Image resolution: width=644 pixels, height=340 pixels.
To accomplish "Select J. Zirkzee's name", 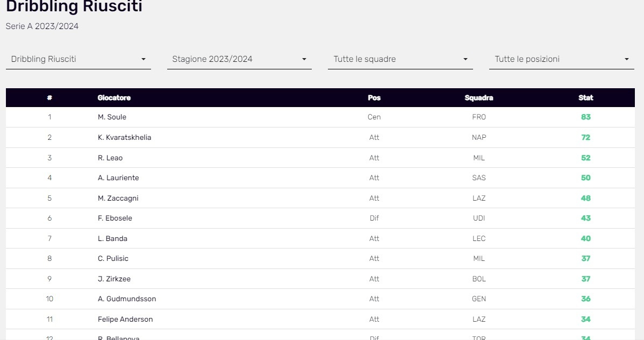I will click(x=114, y=279).
